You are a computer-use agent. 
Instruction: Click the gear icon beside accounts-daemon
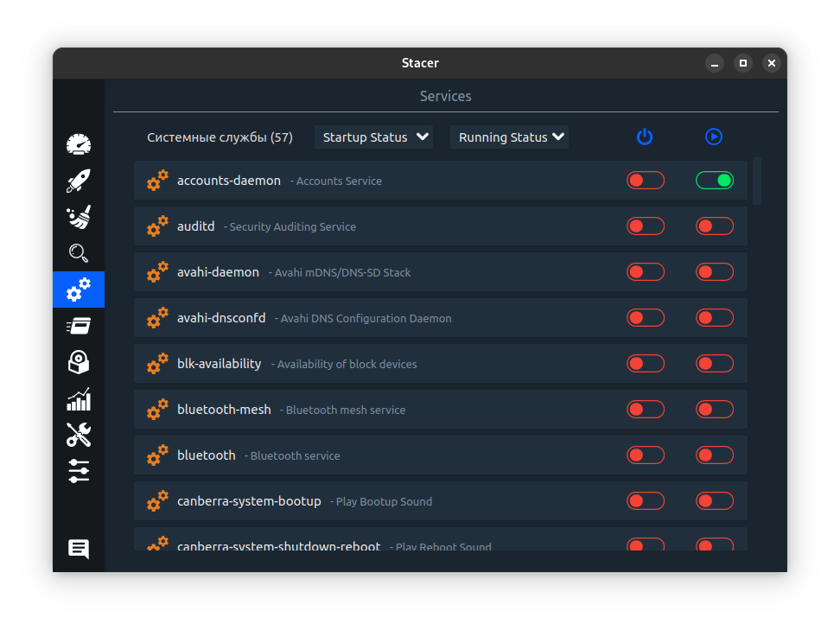point(157,181)
